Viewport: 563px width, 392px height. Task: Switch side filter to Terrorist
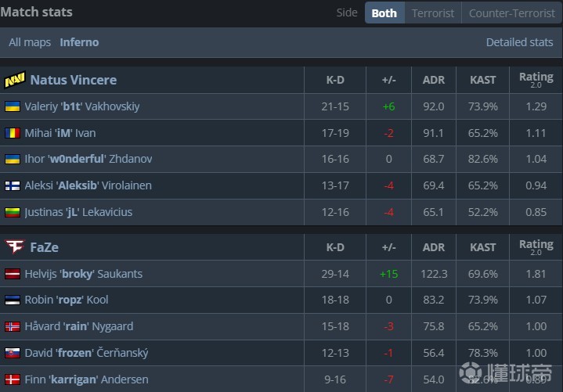click(433, 13)
